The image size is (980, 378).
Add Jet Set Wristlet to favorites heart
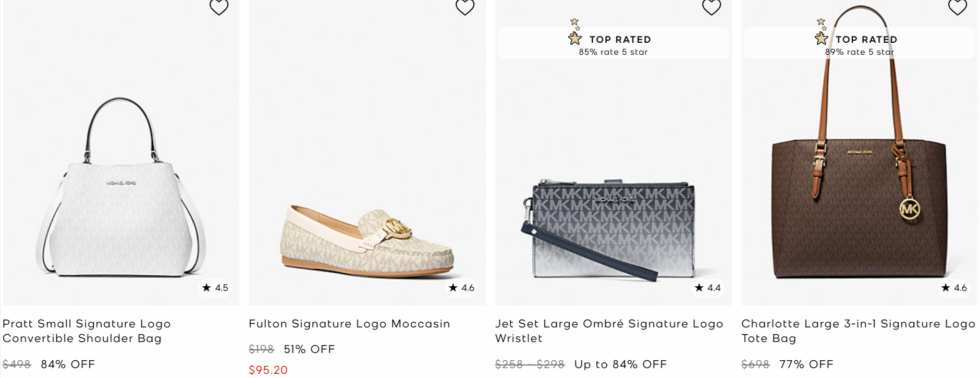coord(712,7)
